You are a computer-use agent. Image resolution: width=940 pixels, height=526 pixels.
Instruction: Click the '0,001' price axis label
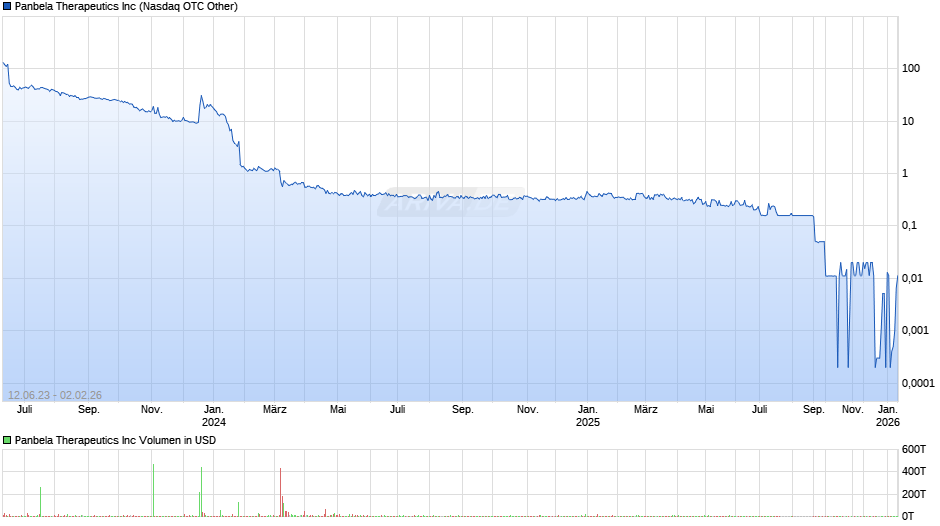(915, 330)
